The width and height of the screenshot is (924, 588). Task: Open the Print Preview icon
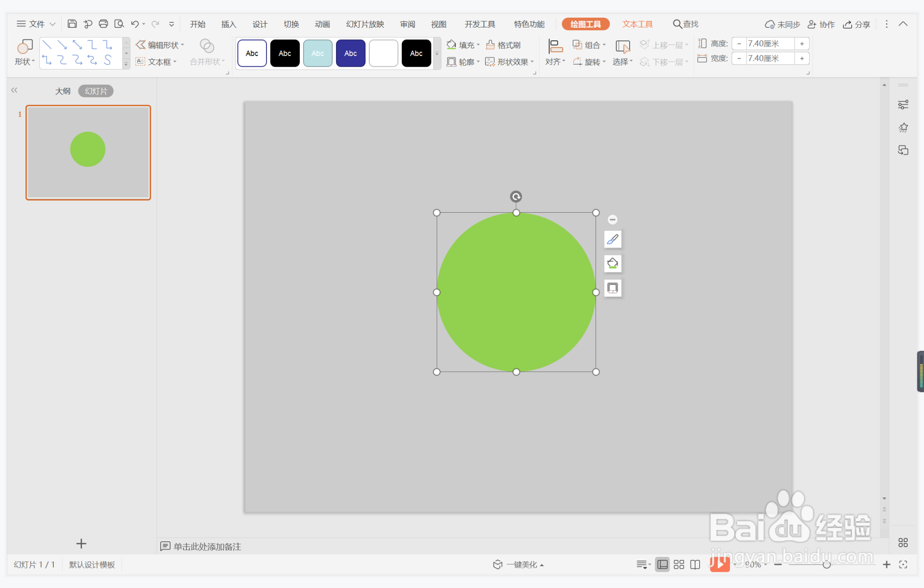119,24
